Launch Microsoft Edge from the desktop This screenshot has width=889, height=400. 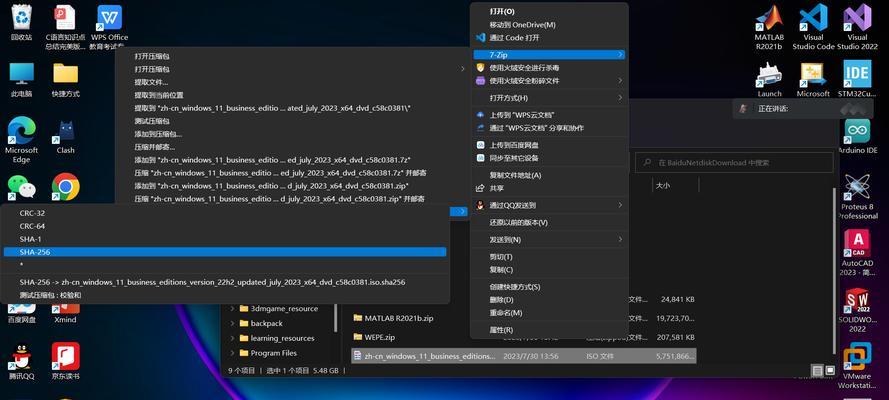22,139
